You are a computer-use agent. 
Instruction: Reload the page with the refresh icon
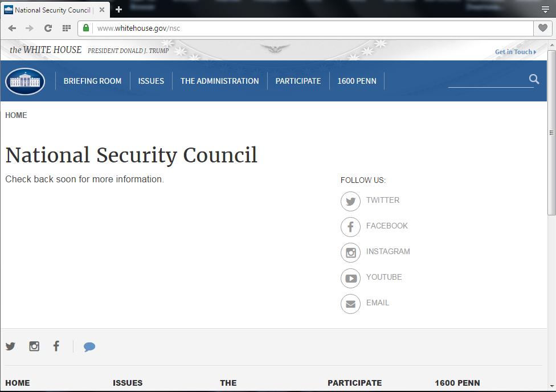coord(48,28)
